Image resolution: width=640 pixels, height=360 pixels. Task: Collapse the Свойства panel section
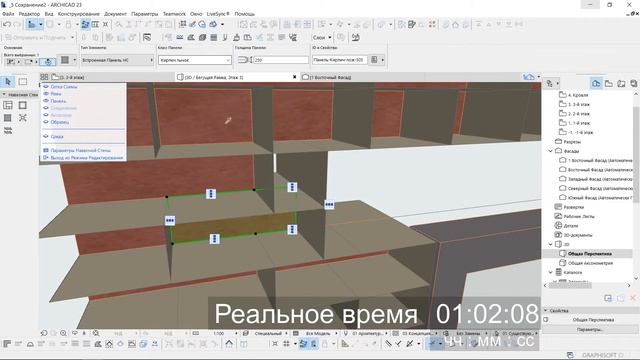[546, 311]
